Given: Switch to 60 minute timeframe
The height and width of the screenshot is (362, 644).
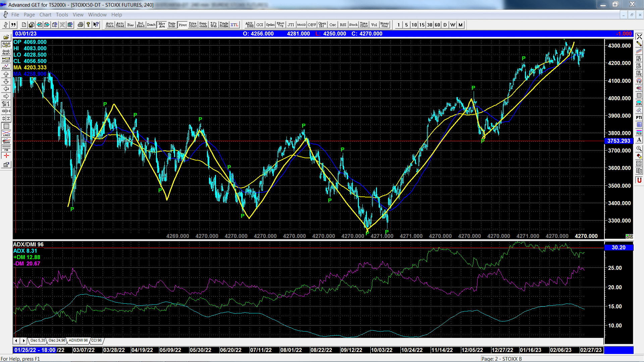Looking at the screenshot, I should [437, 25].
